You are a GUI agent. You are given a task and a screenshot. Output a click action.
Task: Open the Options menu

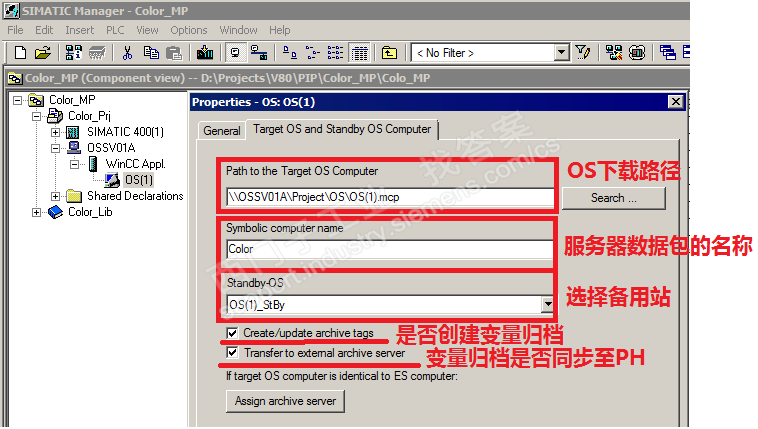(x=189, y=30)
